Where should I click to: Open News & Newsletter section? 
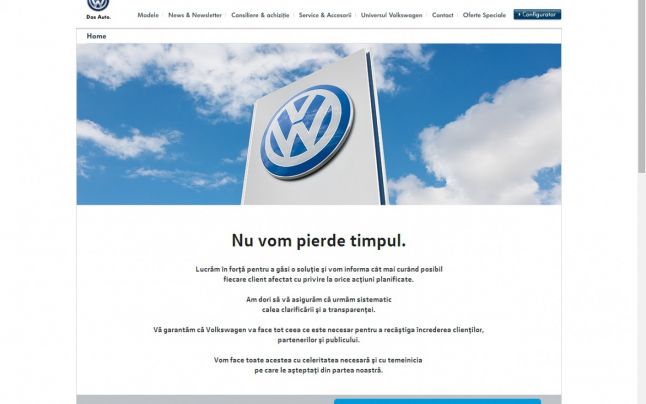pyautogui.click(x=195, y=15)
